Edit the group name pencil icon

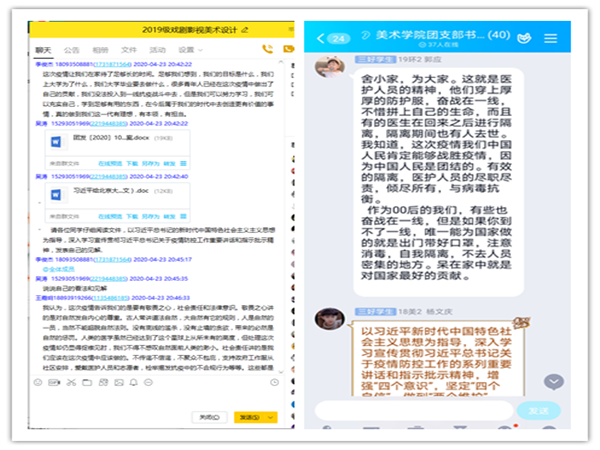point(244,27)
